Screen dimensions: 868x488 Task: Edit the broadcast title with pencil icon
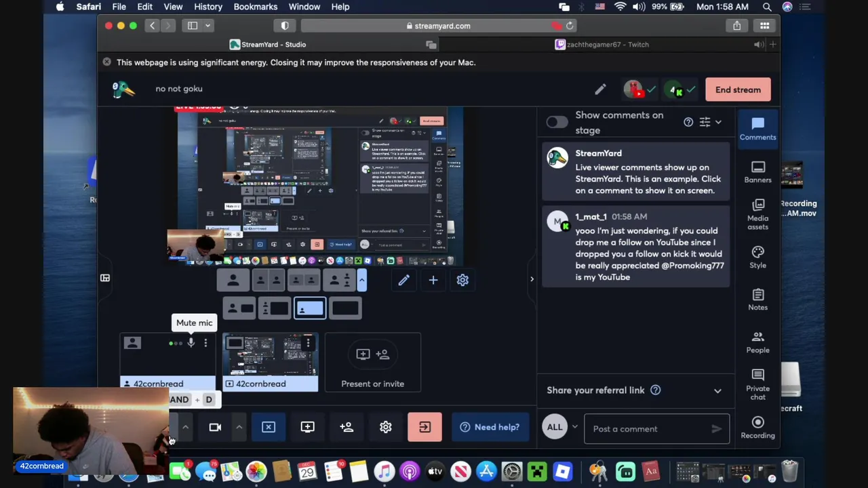pyautogui.click(x=600, y=89)
